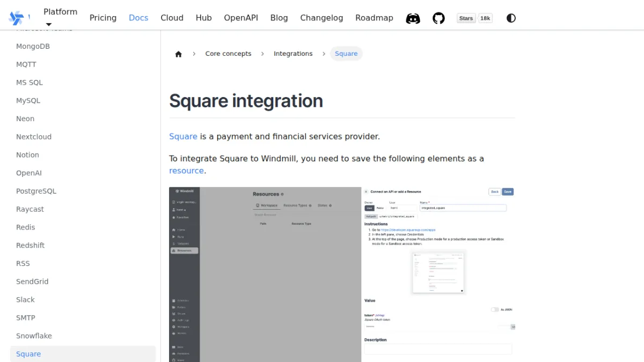Select Square in the sidebar

pos(83,354)
